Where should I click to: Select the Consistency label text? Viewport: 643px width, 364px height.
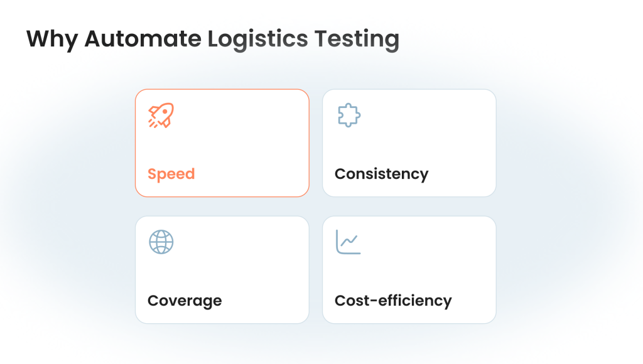point(381,174)
